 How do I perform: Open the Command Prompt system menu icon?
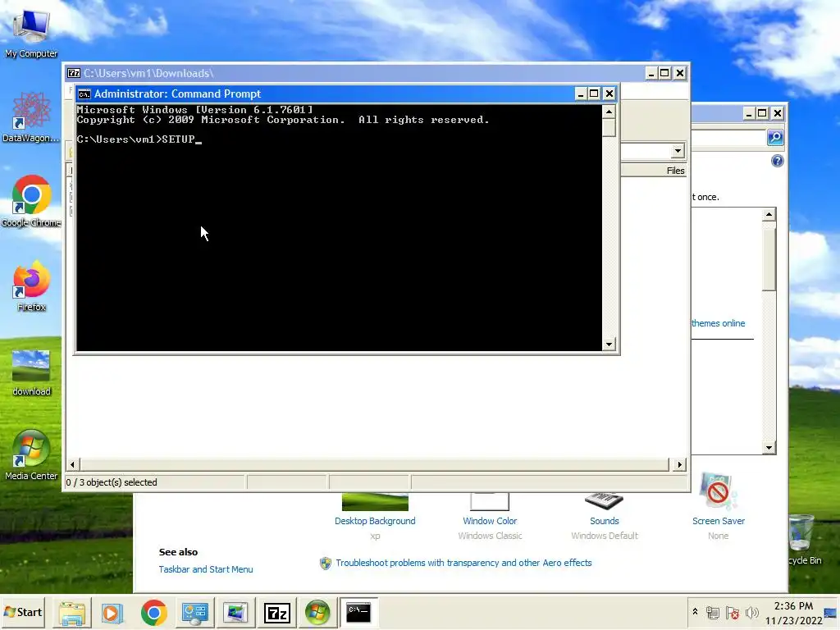[84, 94]
